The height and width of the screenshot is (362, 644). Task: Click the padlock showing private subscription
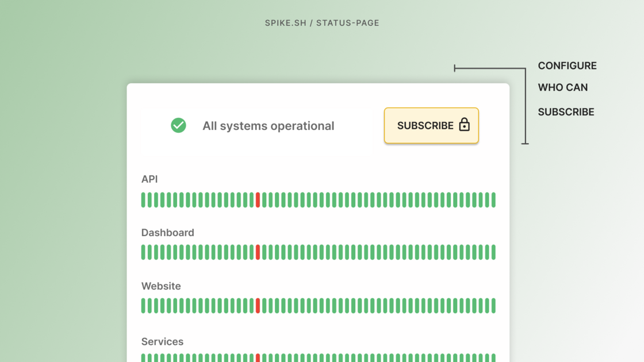pos(465,125)
